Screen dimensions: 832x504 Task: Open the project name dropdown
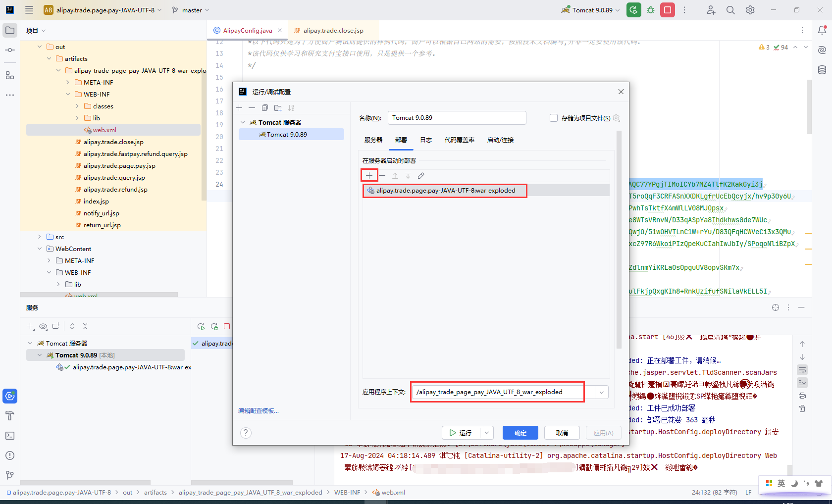104,10
